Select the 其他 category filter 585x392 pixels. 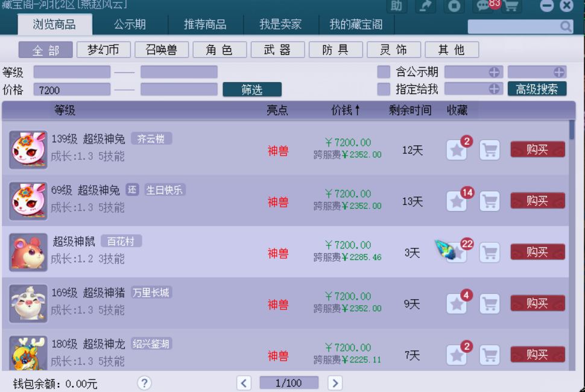pyautogui.click(x=452, y=49)
